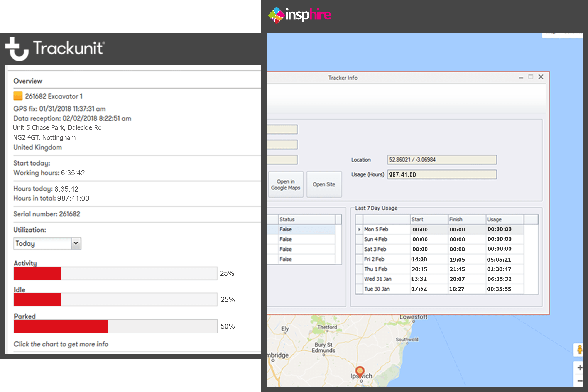
Task: Select the Mon 5 Feb row arrow indicator
Action: [359, 229]
